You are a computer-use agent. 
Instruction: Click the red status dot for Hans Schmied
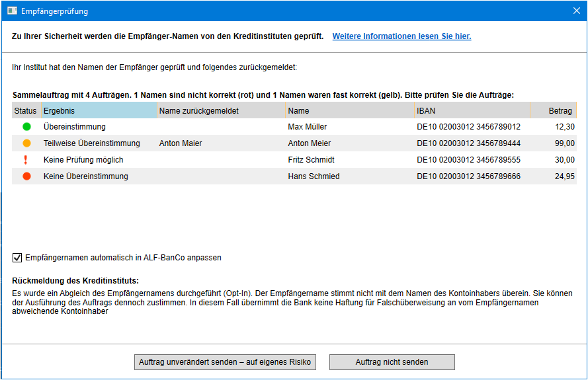(x=26, y=176)
